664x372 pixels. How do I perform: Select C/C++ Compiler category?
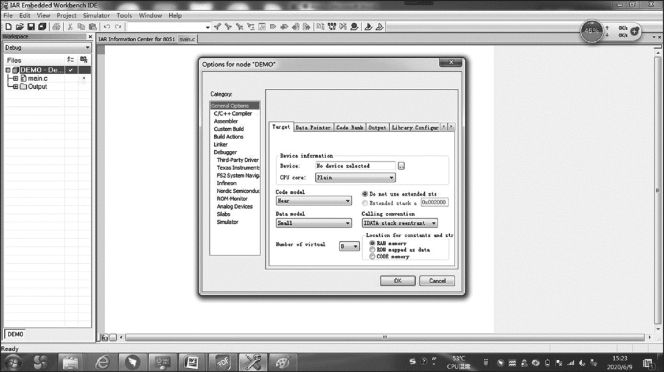coord(232,114)
